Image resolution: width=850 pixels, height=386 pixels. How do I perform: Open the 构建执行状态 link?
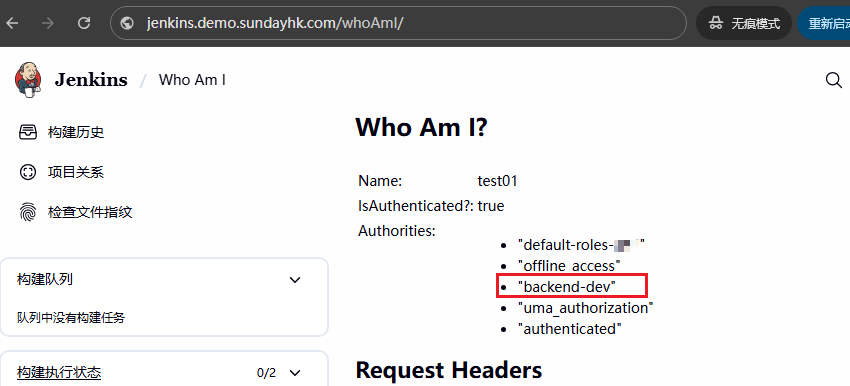(x=59, y=372)
